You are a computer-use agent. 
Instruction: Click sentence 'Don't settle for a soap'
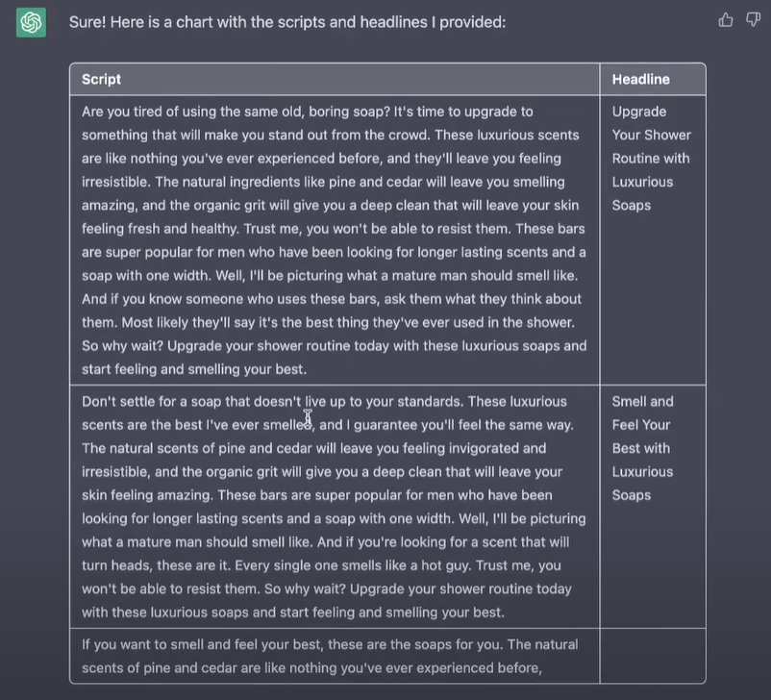(x=163, y=402)
